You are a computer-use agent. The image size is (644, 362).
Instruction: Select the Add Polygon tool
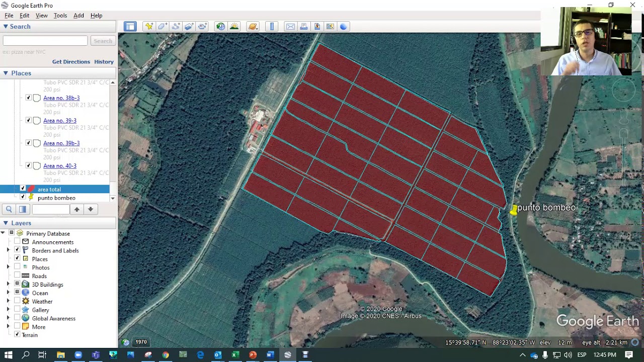tap(163, 27)
